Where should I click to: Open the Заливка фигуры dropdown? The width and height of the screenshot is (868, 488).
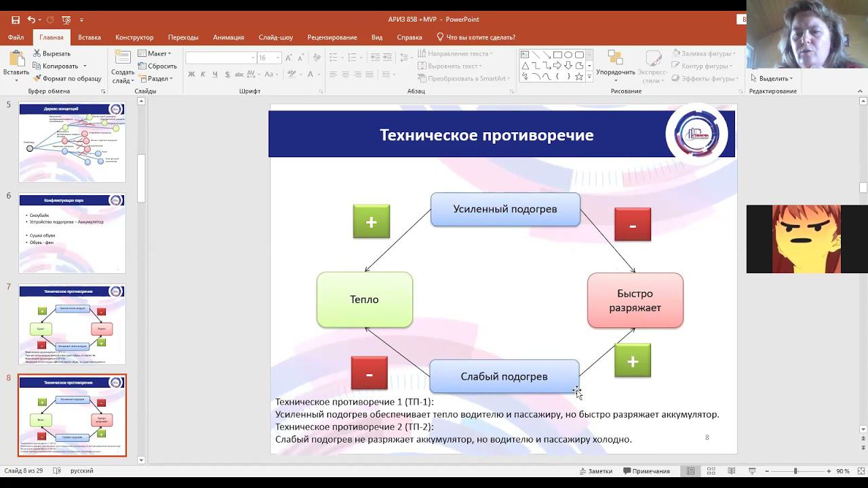click(x=704, y=54)
